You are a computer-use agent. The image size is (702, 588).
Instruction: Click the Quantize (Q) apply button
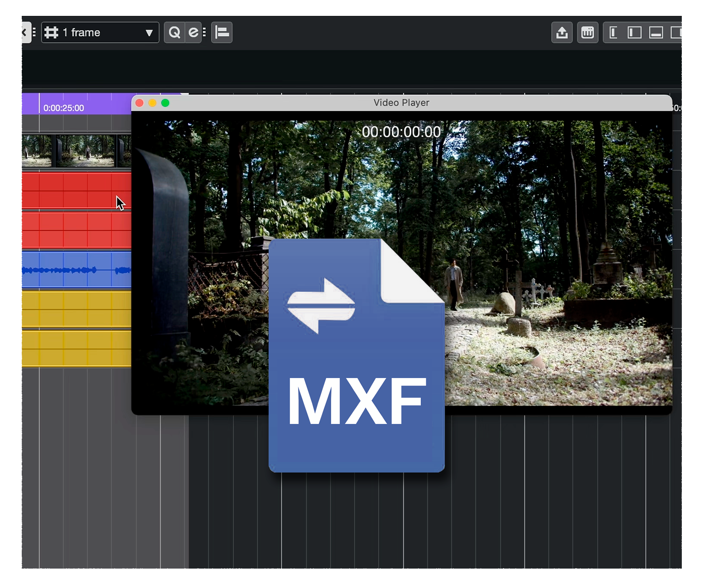pos(174,33)
